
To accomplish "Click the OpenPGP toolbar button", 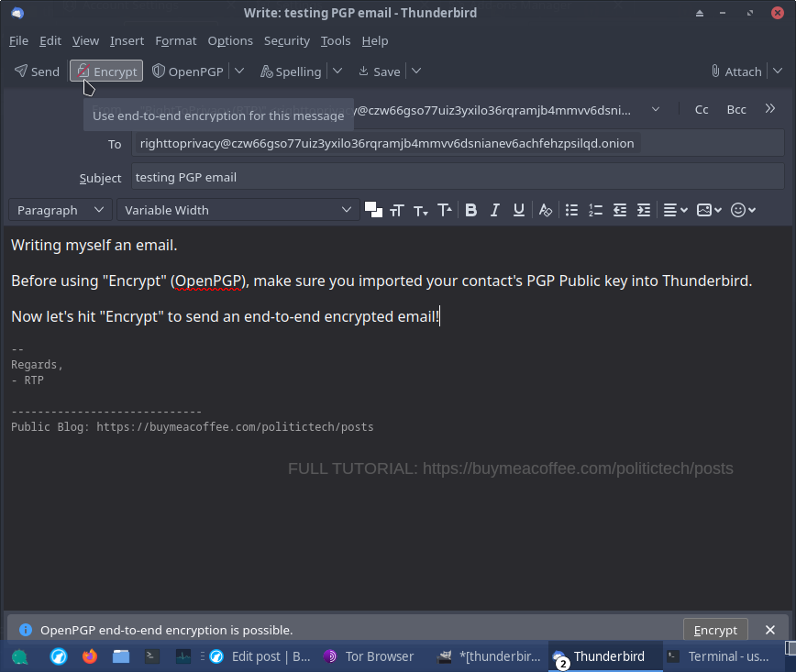I will coord(188,72).
